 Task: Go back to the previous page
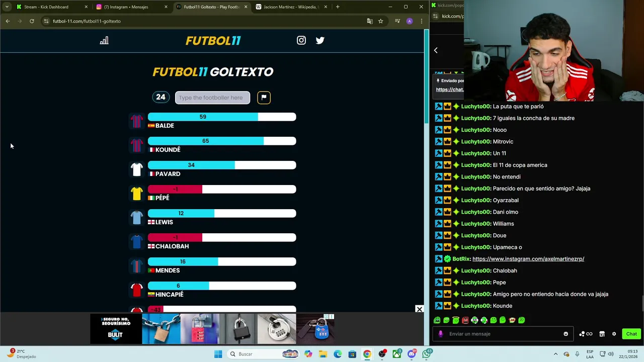point(8,21)
